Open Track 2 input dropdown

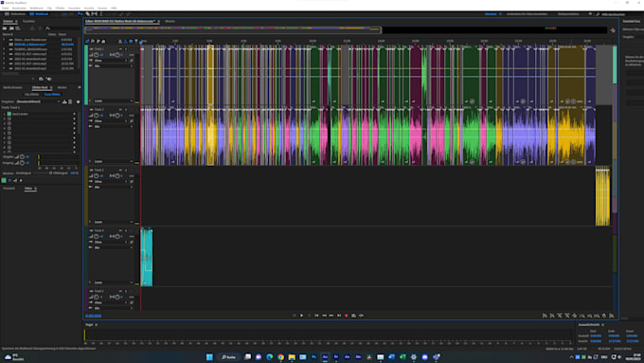[111, 121]
